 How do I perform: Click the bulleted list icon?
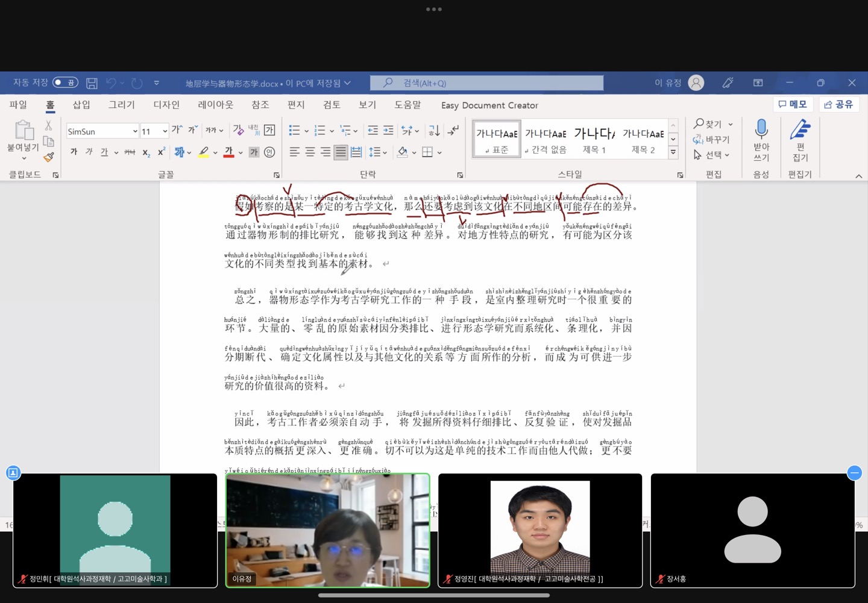point(294,131)
